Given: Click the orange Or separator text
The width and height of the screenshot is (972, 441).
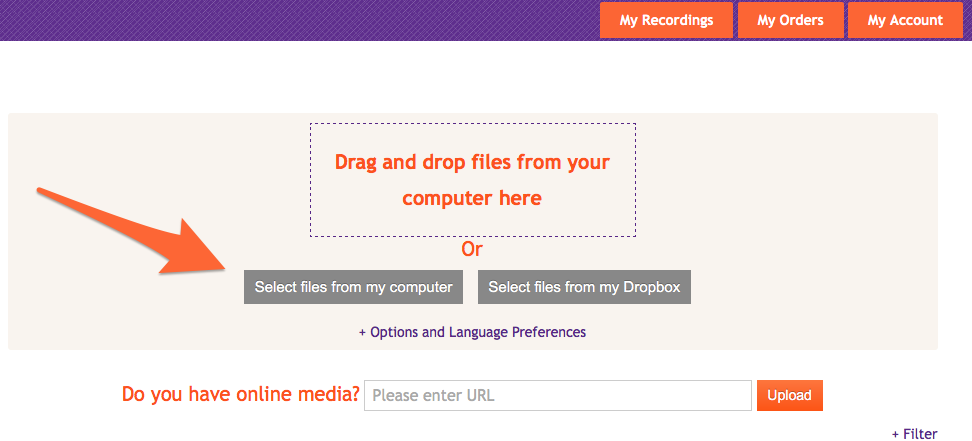Looking at the screenshot, I should click(x=472, y=250).
